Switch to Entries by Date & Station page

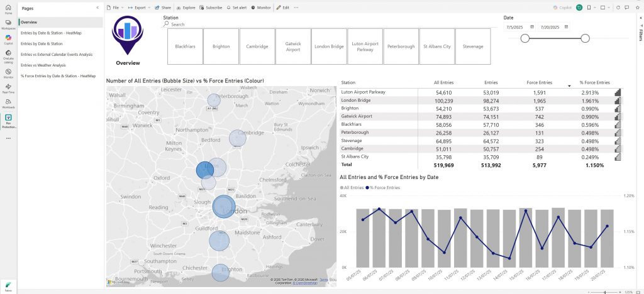coord(42,43)
